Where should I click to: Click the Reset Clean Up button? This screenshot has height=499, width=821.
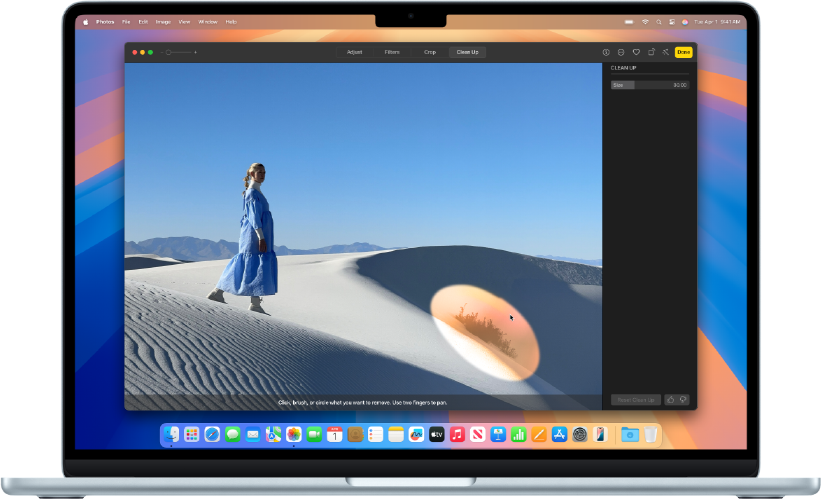click(636, 400)
